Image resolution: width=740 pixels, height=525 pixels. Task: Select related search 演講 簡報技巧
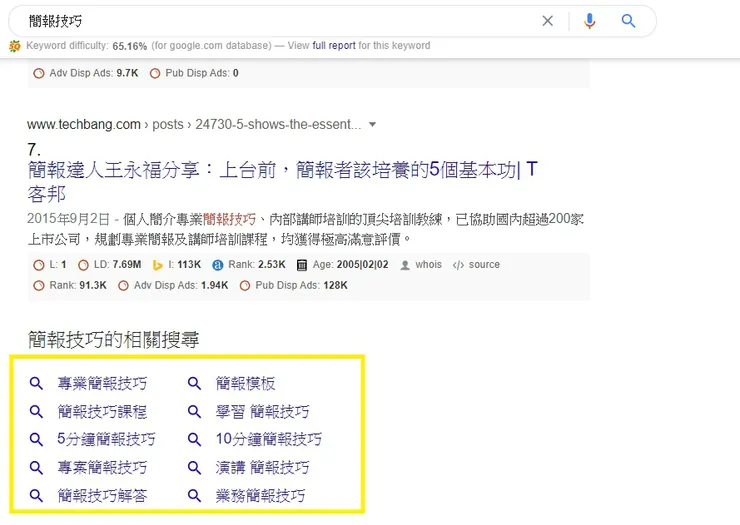click(x=262, y=467)
